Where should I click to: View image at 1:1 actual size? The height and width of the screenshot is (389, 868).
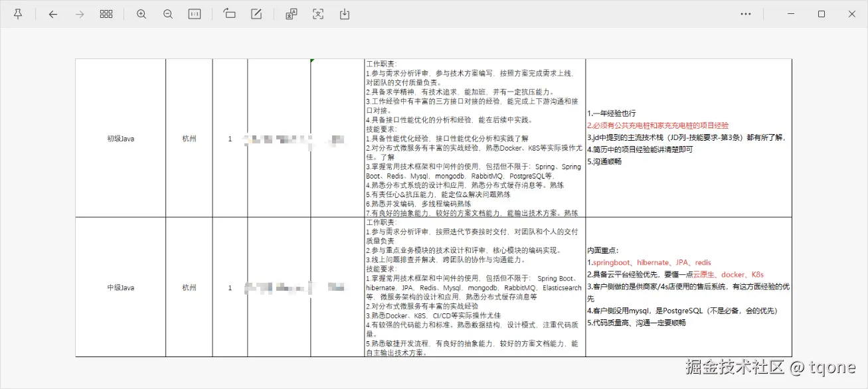click(195, 13)
